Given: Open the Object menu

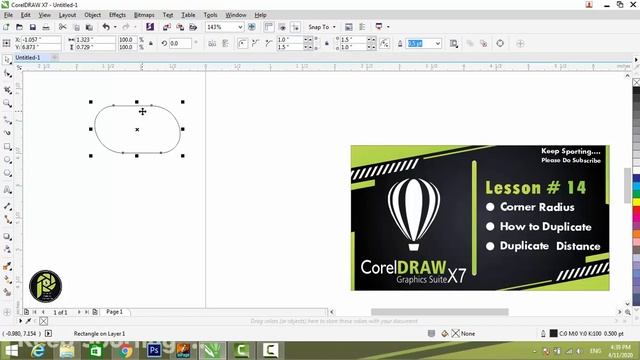Looking at the screenshot, I should click(x=92, y=15).
